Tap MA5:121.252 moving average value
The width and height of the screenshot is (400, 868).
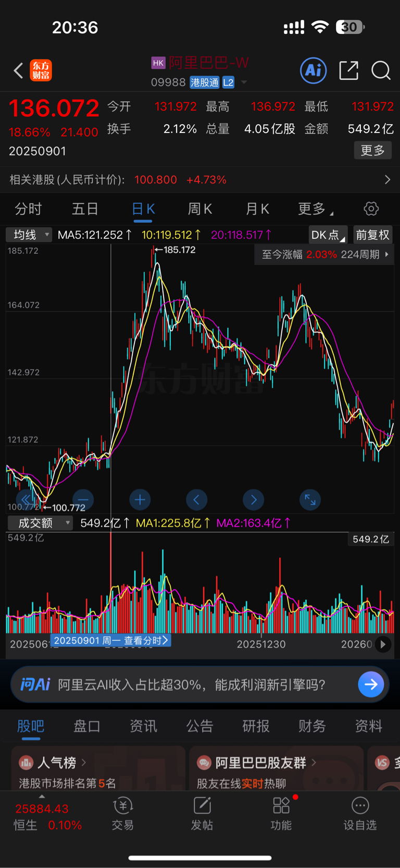click(x=94, y=235)
